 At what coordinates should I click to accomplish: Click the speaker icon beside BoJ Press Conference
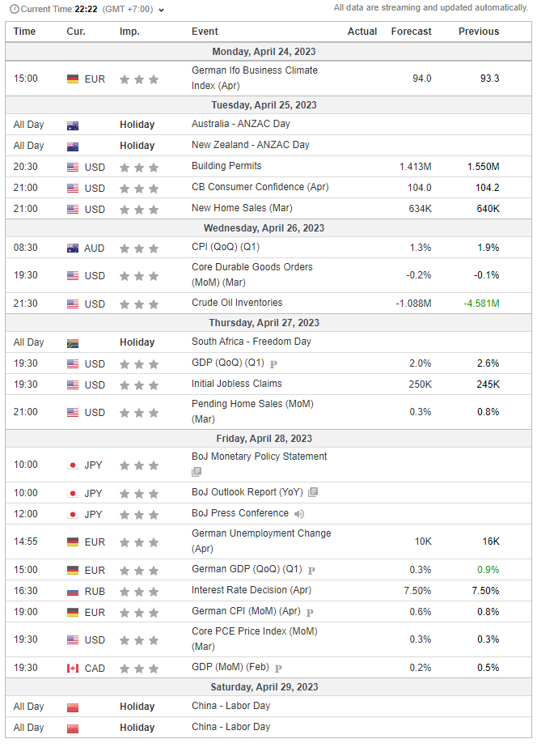pyautogui.click(x=299, y=513)
